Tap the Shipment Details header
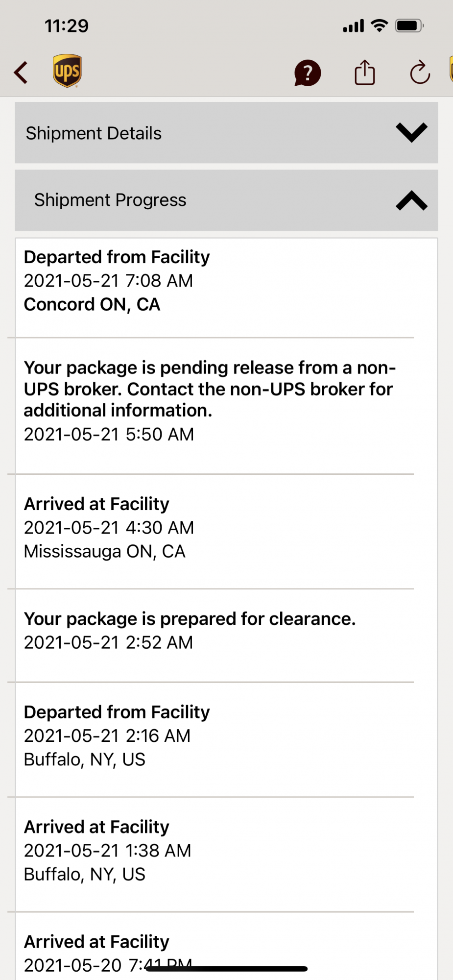Viewport: 453px width, 980px height. (94, 133)
